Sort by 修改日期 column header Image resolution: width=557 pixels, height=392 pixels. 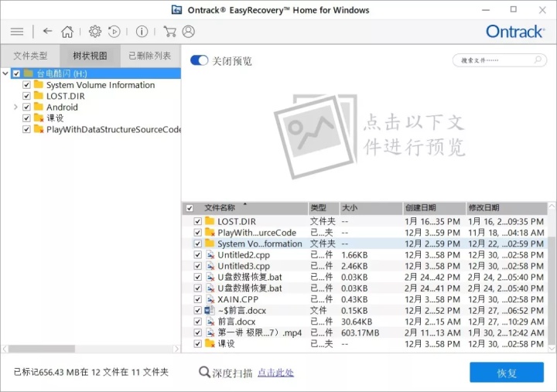[x=507, y=208]
